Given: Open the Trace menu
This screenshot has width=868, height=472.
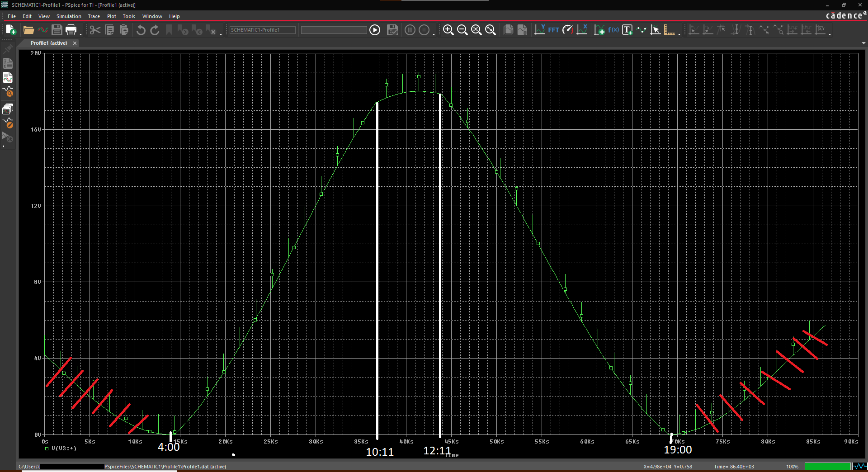Looking at the screenshot, I should click(94, 16).
